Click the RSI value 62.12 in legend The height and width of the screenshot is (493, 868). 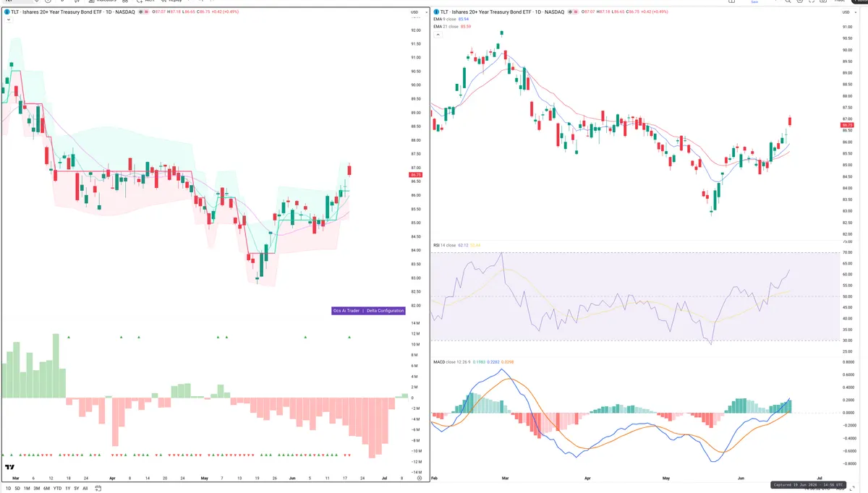coord(463,245)
